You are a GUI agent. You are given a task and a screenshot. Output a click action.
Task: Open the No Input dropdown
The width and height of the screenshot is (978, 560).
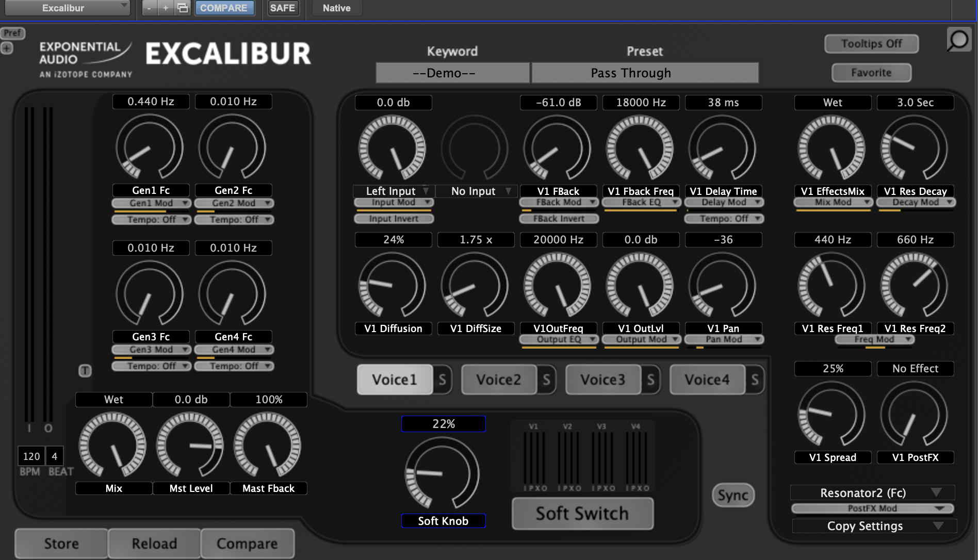coord(476,191)
